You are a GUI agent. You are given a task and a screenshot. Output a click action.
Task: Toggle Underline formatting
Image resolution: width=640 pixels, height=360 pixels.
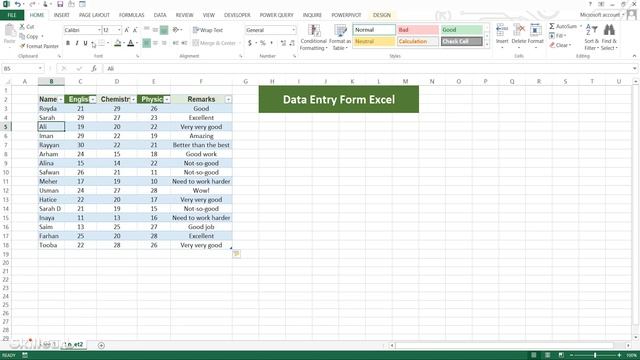pyautogui.click(x=85, y=43)
